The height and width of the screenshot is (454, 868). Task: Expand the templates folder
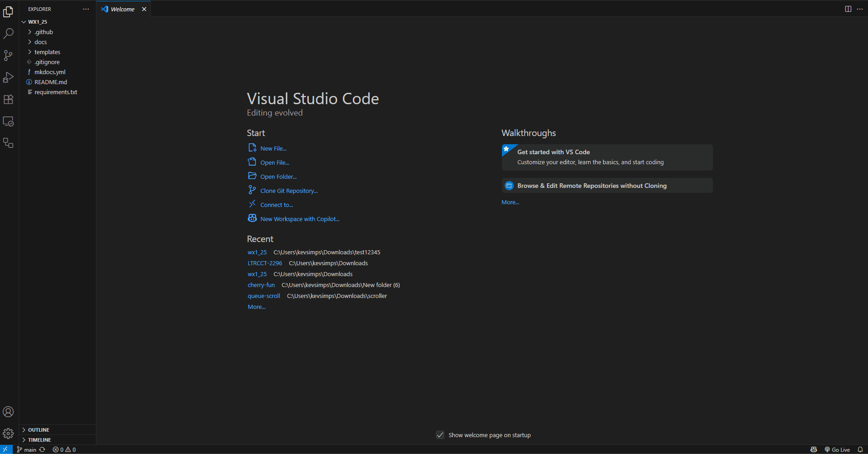tap(47, 52)
